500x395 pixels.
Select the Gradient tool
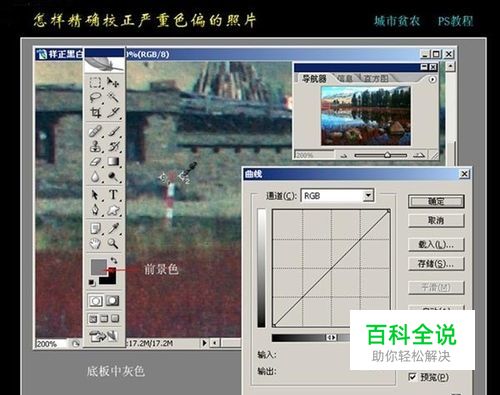pos(113,162)
